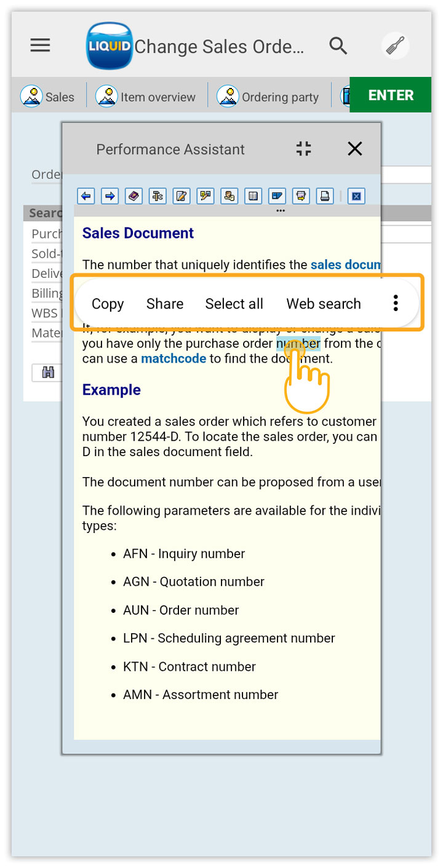
Task: Click the person with document icon
Action: tap(229, 196)
